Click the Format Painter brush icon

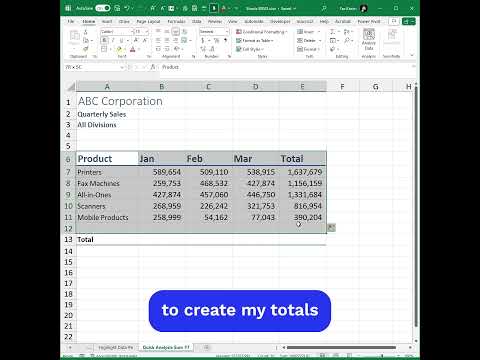[x=86, y=49]
